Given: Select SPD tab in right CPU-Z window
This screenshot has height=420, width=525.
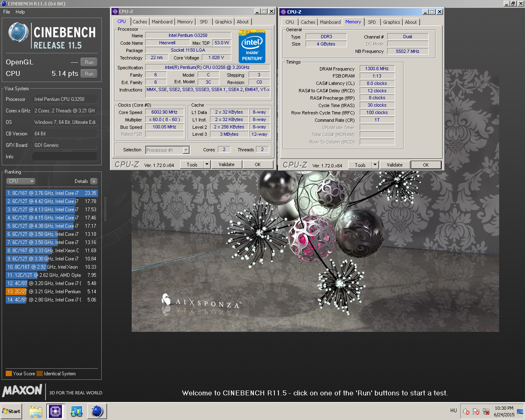Looking at the screenshot, I should tap(372, 22).
